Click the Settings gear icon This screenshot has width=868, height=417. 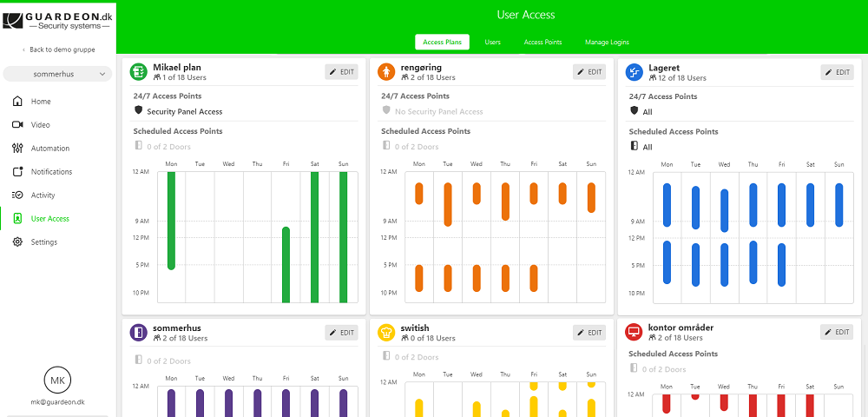(17, 242)
